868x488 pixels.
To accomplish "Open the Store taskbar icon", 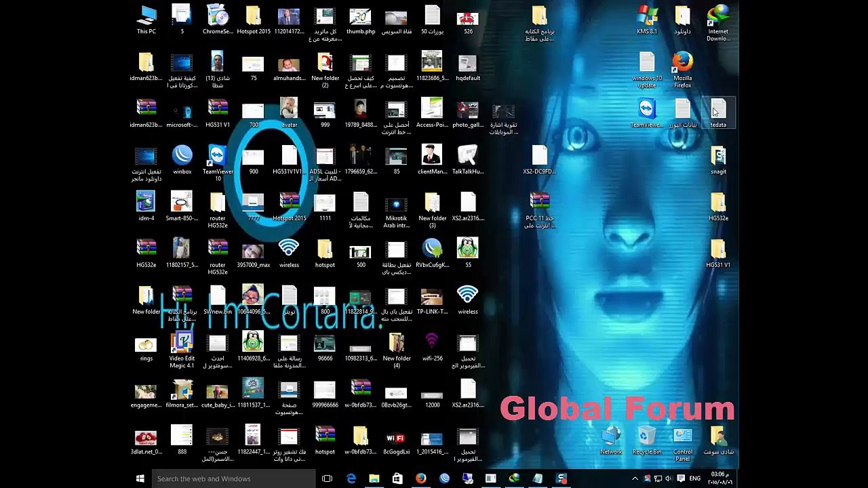I will 397,479.
